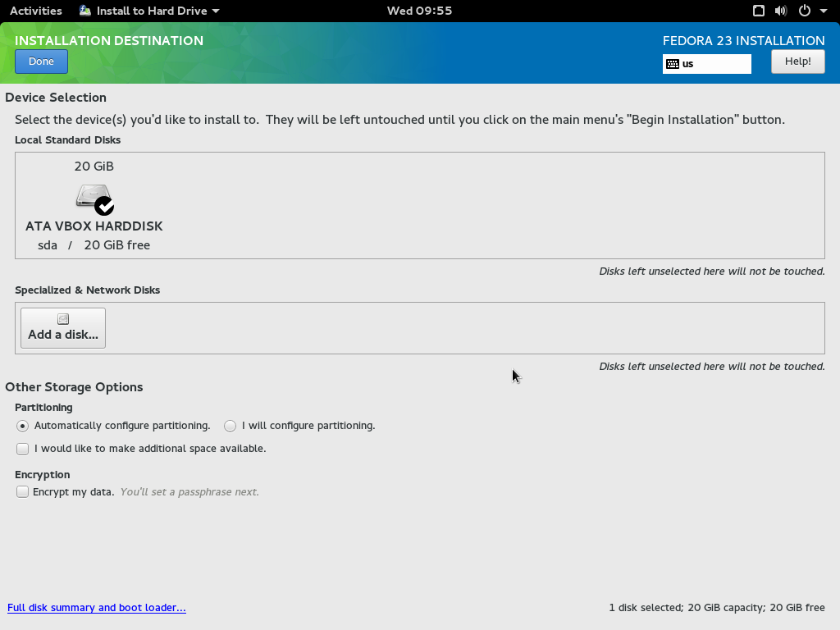Click the volume speaker icon in top bar
The height and width of the screenshot is (630, 840).
[780, 11]
